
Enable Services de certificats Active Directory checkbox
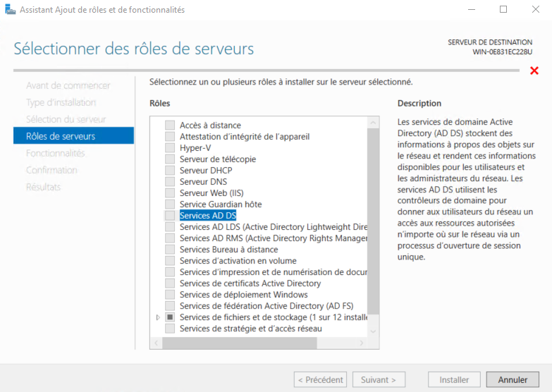[x=170, y=283]
